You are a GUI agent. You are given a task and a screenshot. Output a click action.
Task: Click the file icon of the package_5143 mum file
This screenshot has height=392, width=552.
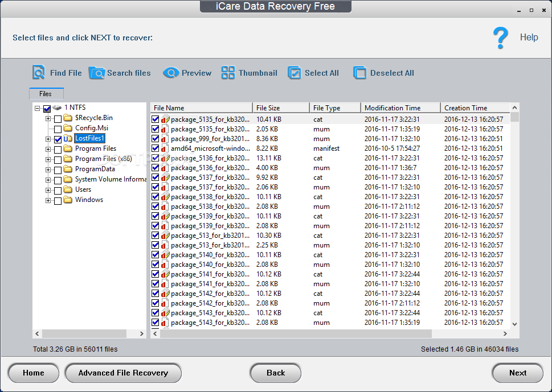tap(165, 323)
